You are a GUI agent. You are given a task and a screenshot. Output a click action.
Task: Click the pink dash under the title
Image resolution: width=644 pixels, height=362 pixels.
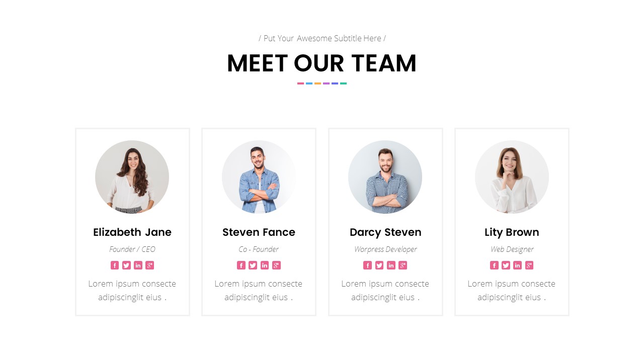(x=300, y=83)
